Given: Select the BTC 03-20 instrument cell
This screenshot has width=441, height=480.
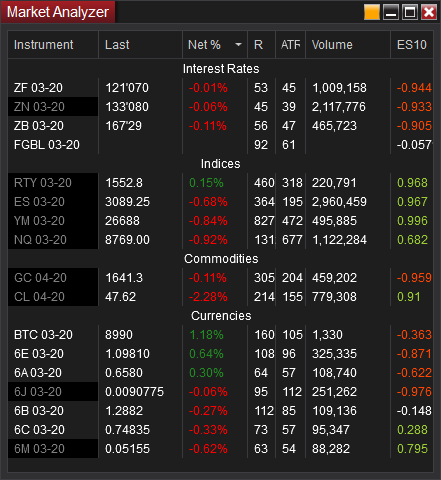Looking at the screenshot, I should (x=53, y=335).
